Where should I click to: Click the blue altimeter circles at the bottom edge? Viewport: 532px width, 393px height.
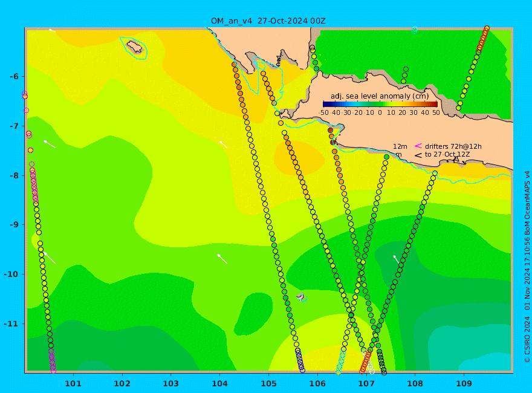300,360
